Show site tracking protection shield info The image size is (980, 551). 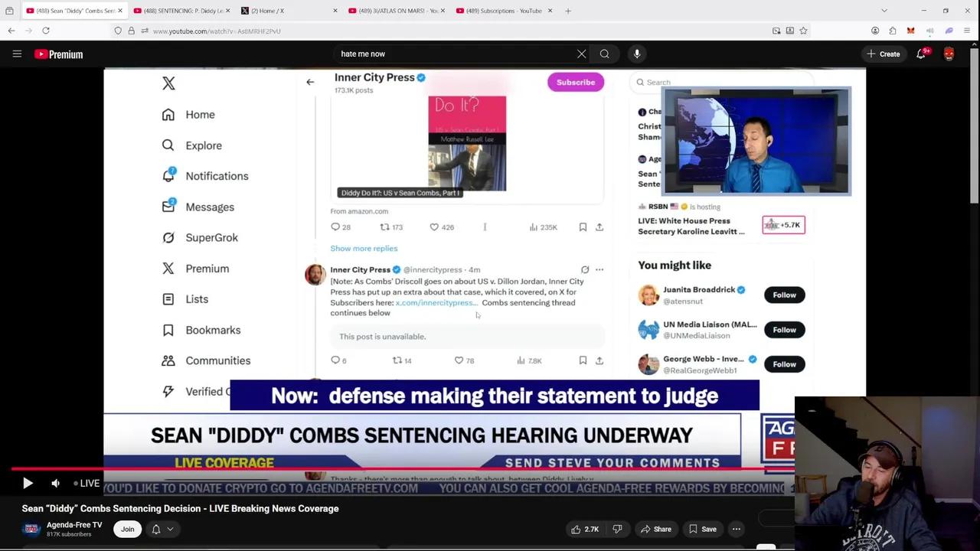pyautogui.click(x=117, y=31)
